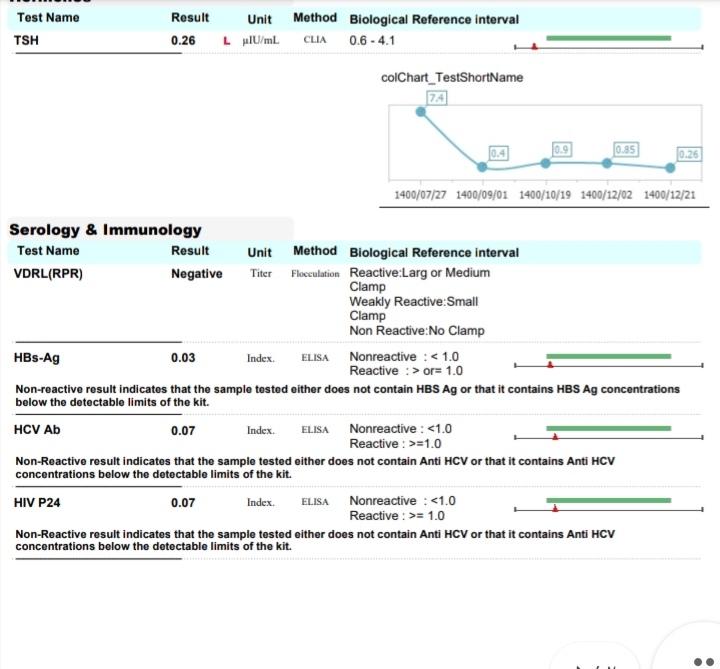
Task: Click the VDRL(RPR) test name
Action: (48, 274)
